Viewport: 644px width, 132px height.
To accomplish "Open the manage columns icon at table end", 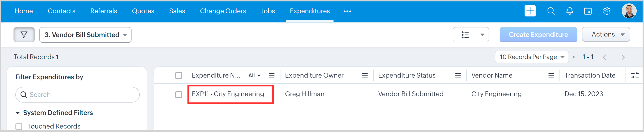I will point(635,75).
